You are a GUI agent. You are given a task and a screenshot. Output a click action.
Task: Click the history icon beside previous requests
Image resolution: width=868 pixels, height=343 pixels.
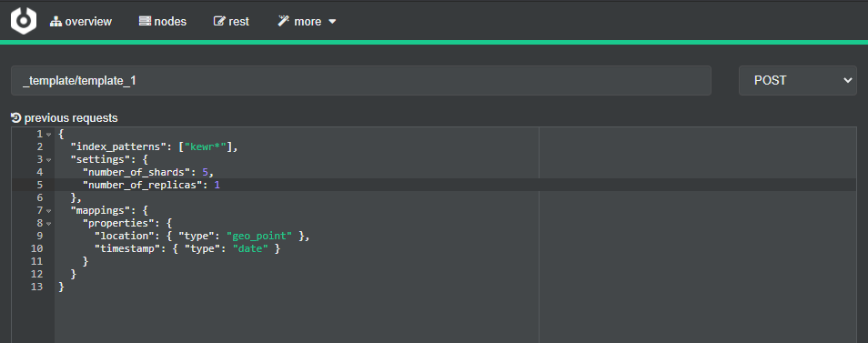pyautogui.click(x=16, y=117)
